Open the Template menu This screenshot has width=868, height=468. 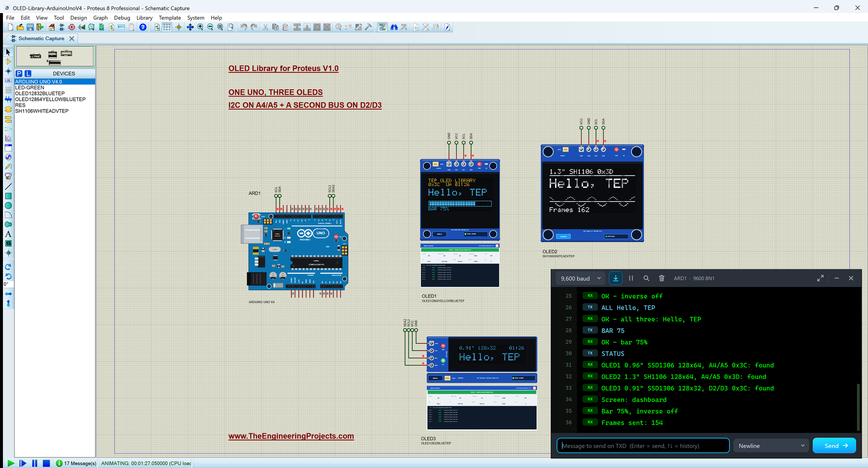[x=170, y=18]
